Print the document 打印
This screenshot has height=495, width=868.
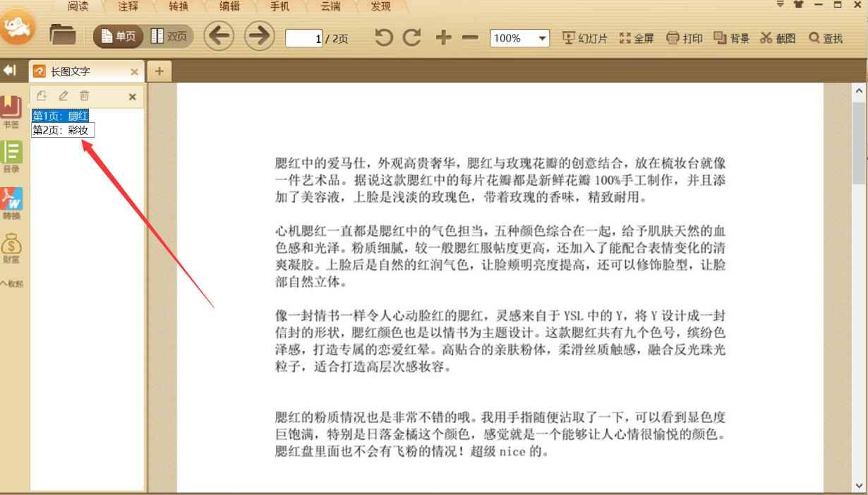(x=685, y=38)
